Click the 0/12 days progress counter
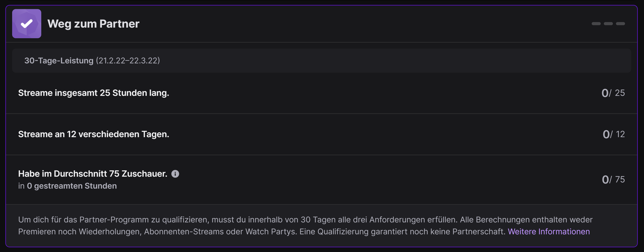This screenshot has width=644, height=252. coord(614,134)
